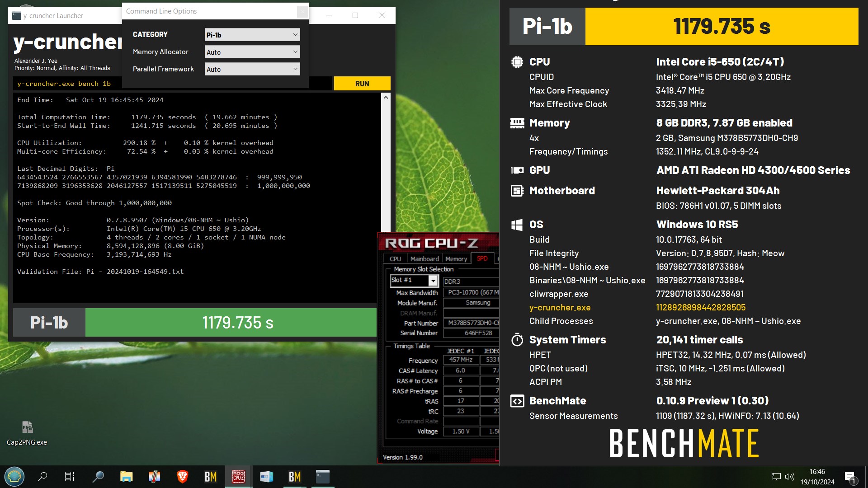Open the Brave browser from taskbar
The height and width of the screenshot is (488, 868).
point(182,476)
